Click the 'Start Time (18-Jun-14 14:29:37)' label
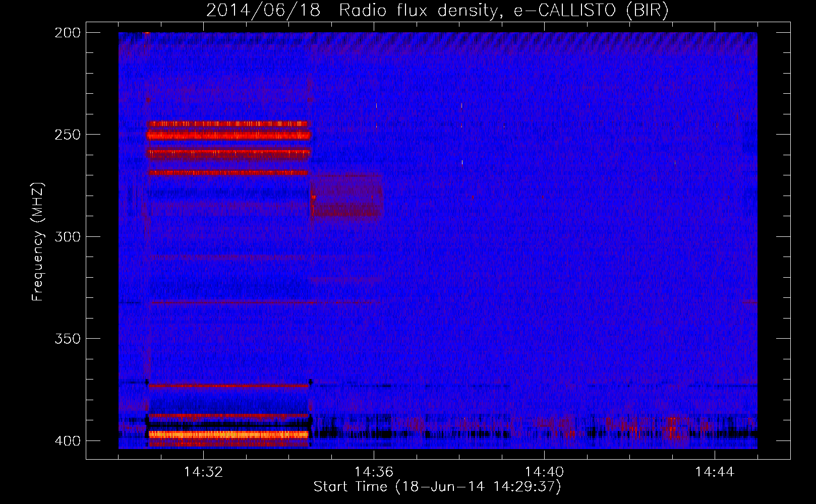Viewport: 816px width, 504px height. click(x=437, y=487)
